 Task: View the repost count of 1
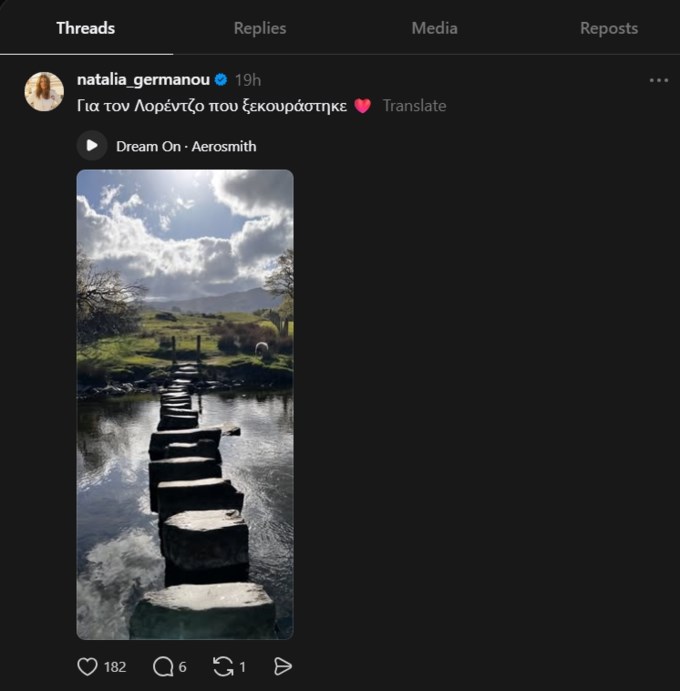[242, 667]
